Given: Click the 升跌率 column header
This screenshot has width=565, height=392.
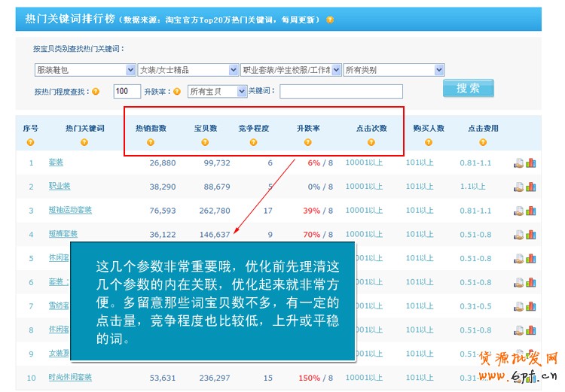Looking at the screenshot, I should pos(308,128).
